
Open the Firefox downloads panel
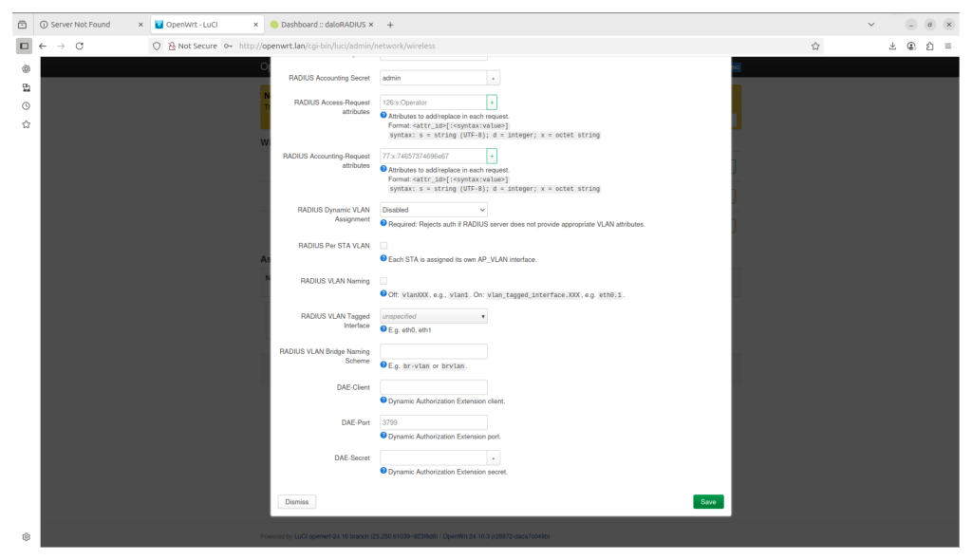tap(892, 46)
